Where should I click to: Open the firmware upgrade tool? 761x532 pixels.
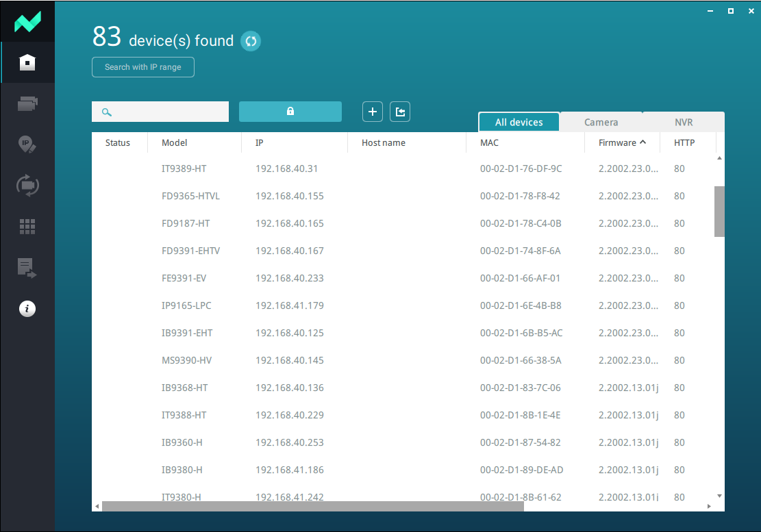27,185
